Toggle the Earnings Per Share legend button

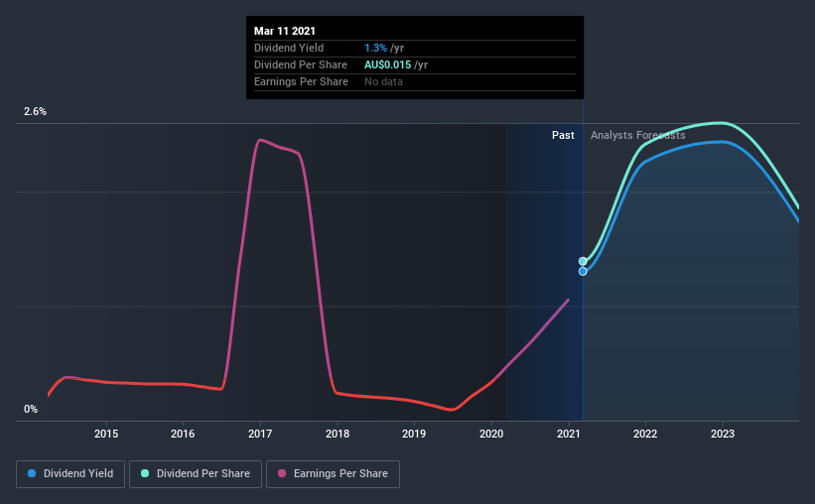click(x=334, y=474)
